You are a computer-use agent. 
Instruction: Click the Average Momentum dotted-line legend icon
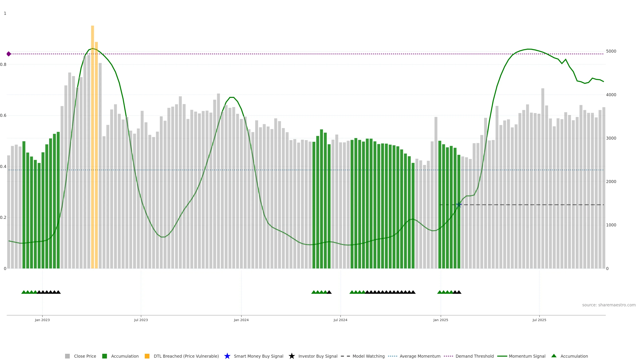[x=392, y=356]
